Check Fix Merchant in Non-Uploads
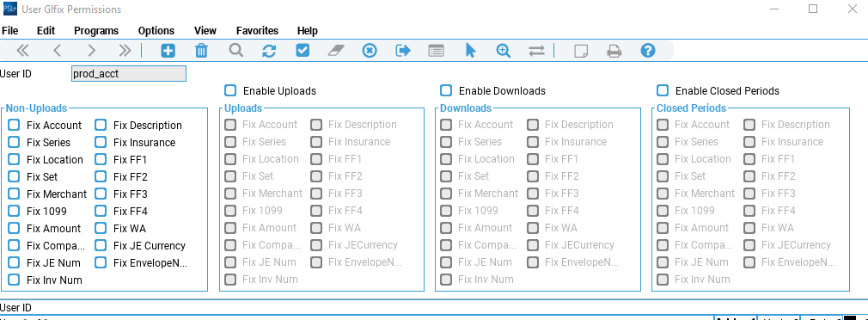The image size is (868, 320). coord(14,194)
